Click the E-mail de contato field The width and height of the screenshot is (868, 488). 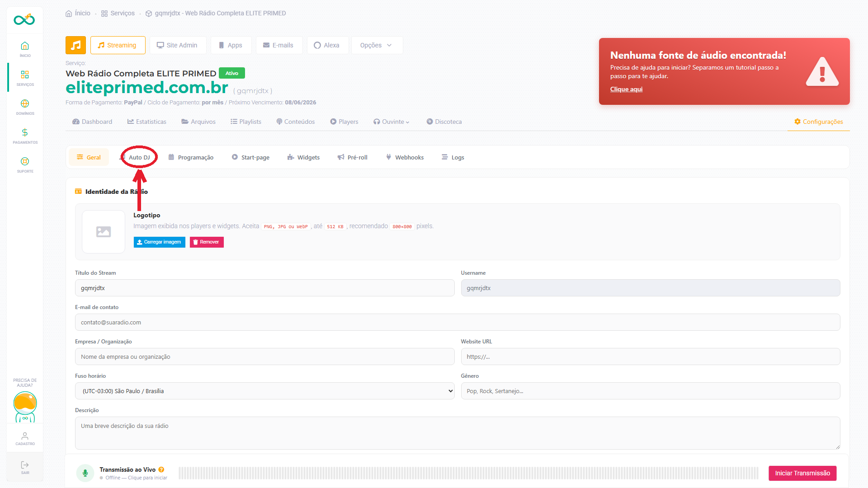pos(458,322)
